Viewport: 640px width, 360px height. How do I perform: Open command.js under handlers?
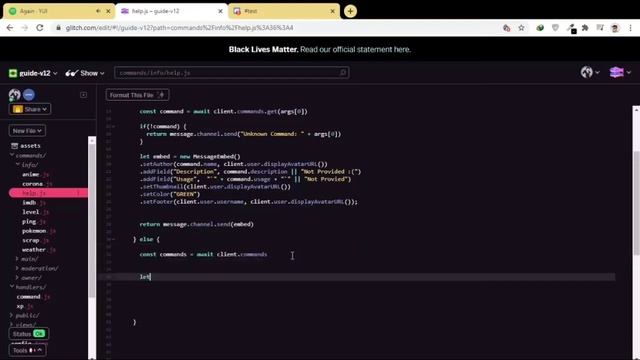pos(33,296)
